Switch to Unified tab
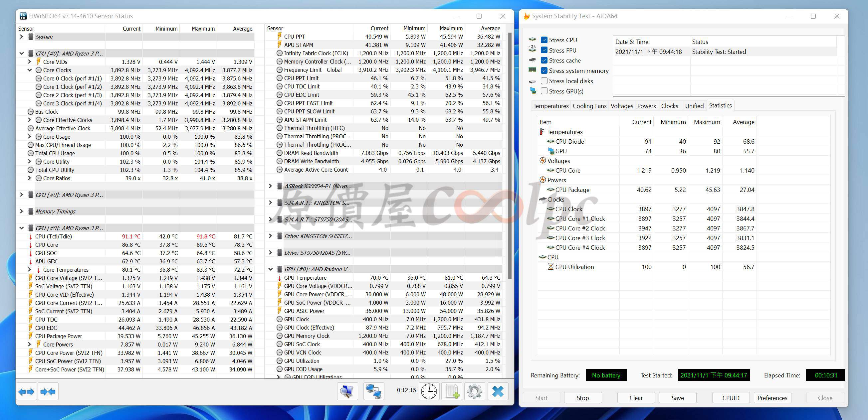 click(x=694, y=106)
